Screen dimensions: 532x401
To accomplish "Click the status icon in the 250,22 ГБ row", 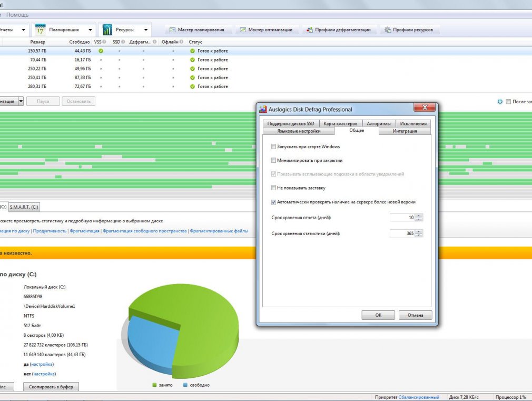I will 192,69.
